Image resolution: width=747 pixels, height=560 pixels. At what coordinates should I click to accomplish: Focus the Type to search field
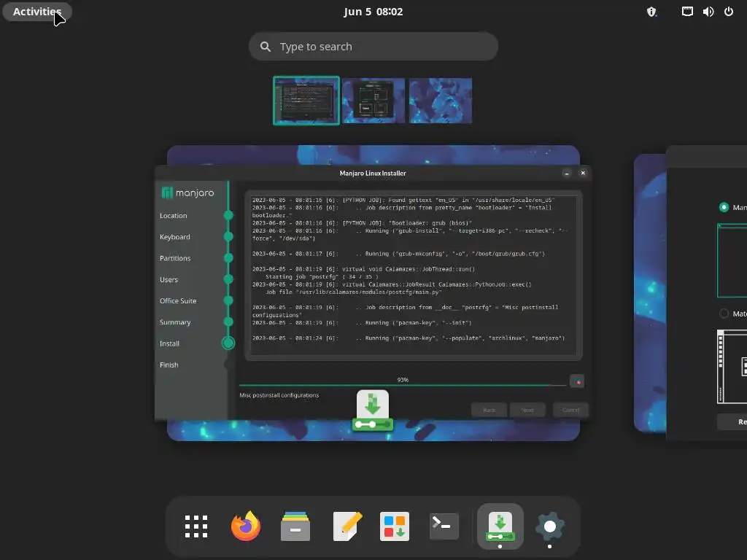tap(373, 46)
